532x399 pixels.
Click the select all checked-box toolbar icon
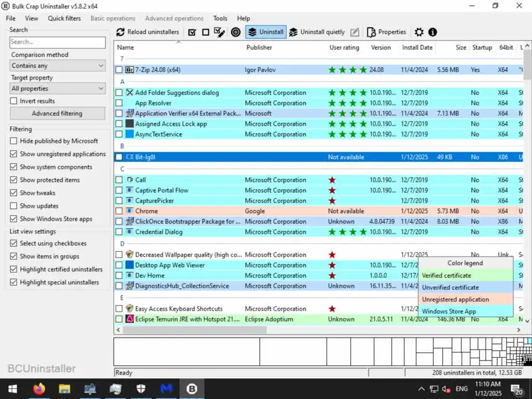(x=192, y=32)
